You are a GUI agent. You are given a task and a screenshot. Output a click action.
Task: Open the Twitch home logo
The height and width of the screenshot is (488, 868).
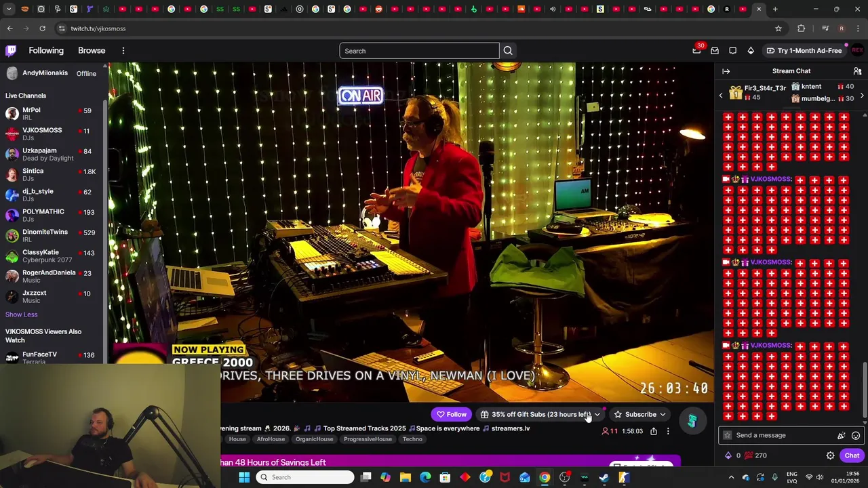click(x=11, y=51)
